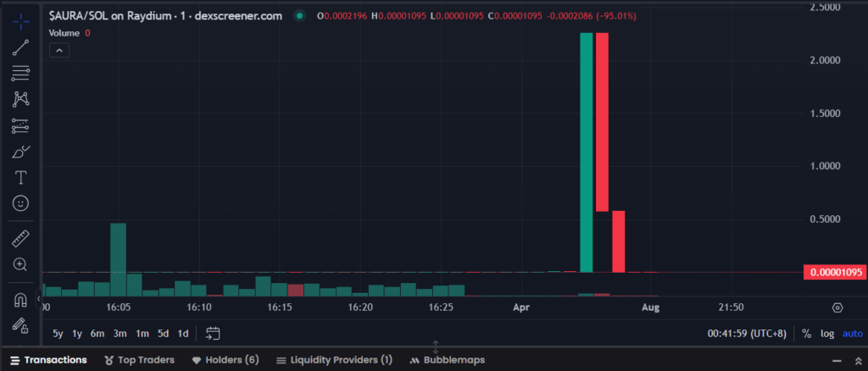
Task: Switch to the Top Traders tab
Action: [x=140, y=360]
